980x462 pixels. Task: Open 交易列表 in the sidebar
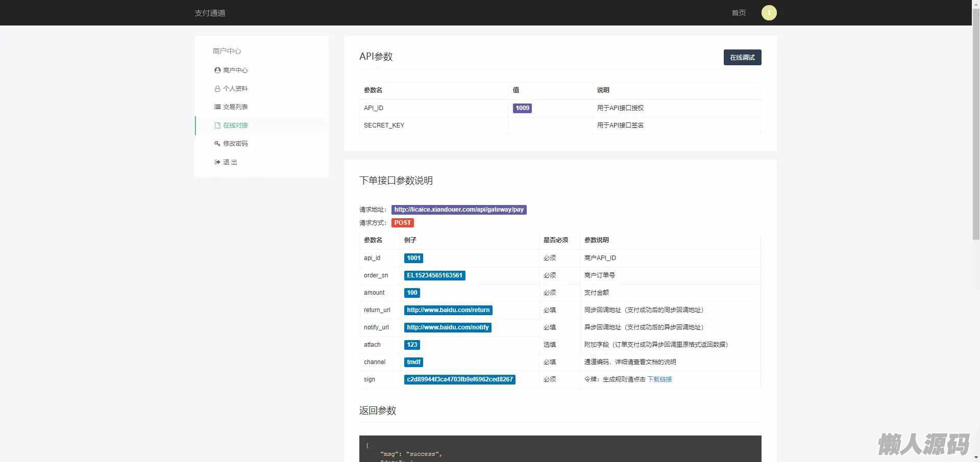click(x=235, y=107)
